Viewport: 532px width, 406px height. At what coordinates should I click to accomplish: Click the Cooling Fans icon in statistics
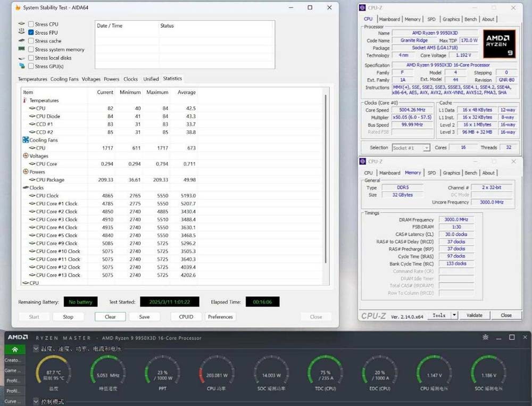coord(26,140)
